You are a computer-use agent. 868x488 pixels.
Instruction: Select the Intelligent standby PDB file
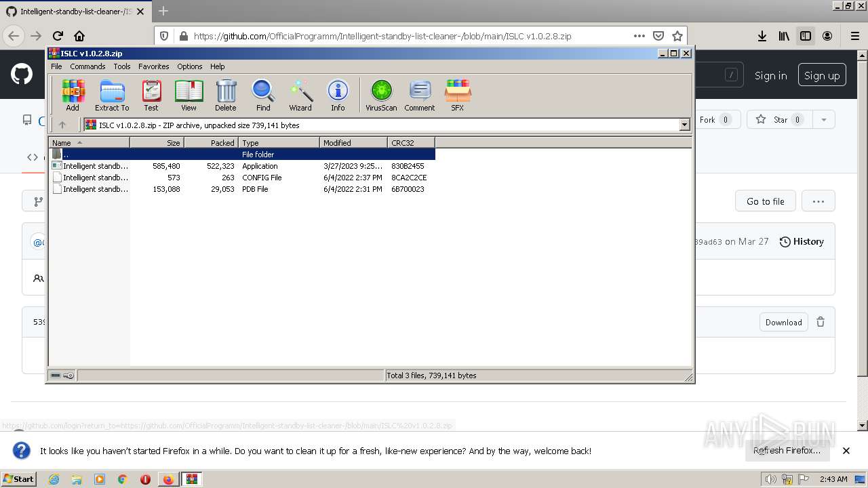242,189
